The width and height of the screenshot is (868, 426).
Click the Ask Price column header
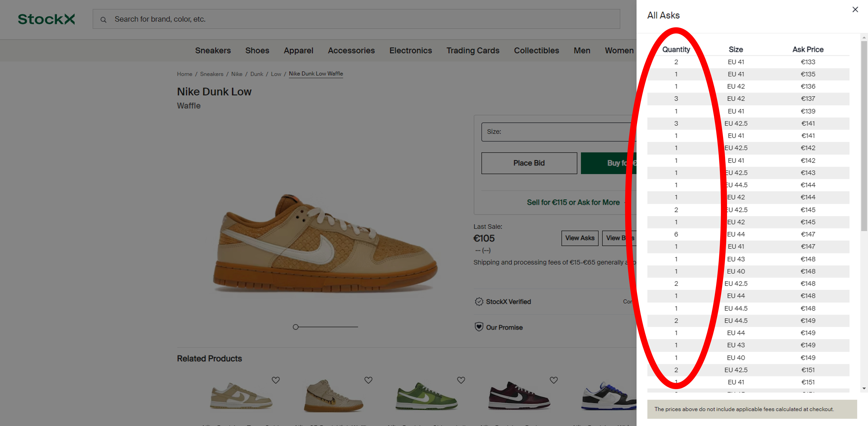click(x=808, y=50)
